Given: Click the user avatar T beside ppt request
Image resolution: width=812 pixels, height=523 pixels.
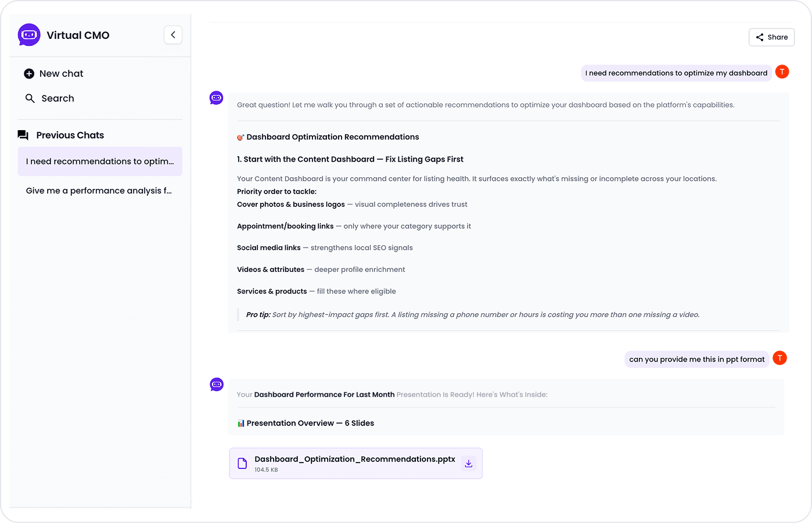Looking at the screenshot, I should pos(780,358).
